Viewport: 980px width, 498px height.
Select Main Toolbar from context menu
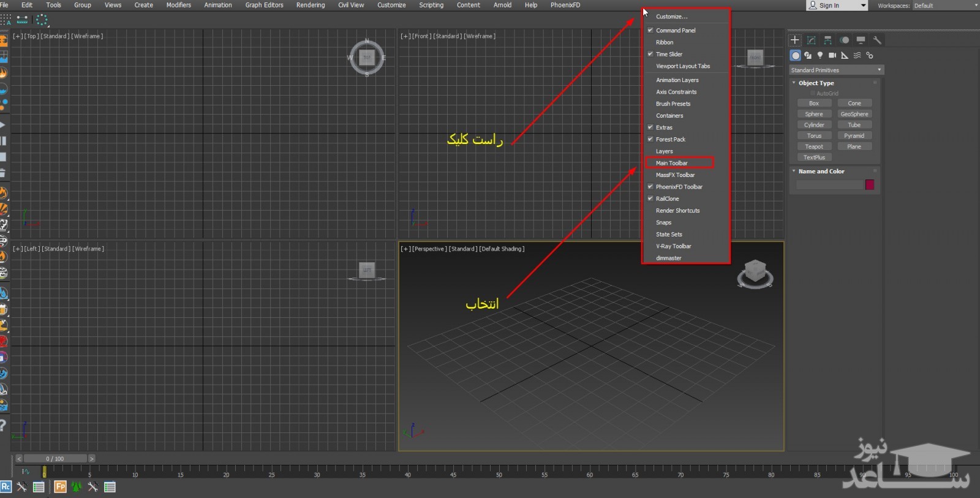pos(671,163)
